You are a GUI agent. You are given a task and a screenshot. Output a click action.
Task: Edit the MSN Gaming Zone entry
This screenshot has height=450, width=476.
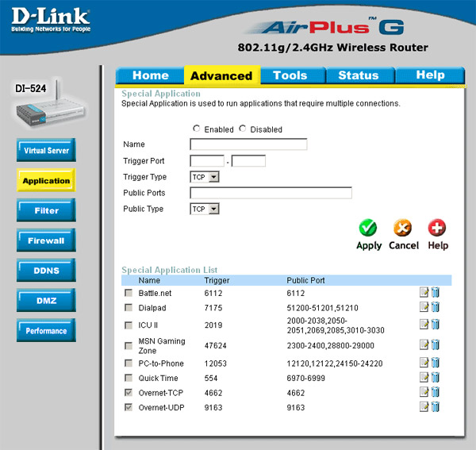pos(424,344)
